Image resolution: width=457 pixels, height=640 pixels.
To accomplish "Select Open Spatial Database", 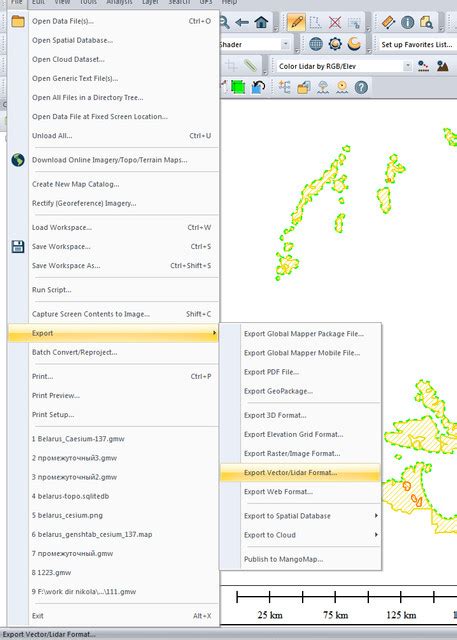I will point(113,40).
